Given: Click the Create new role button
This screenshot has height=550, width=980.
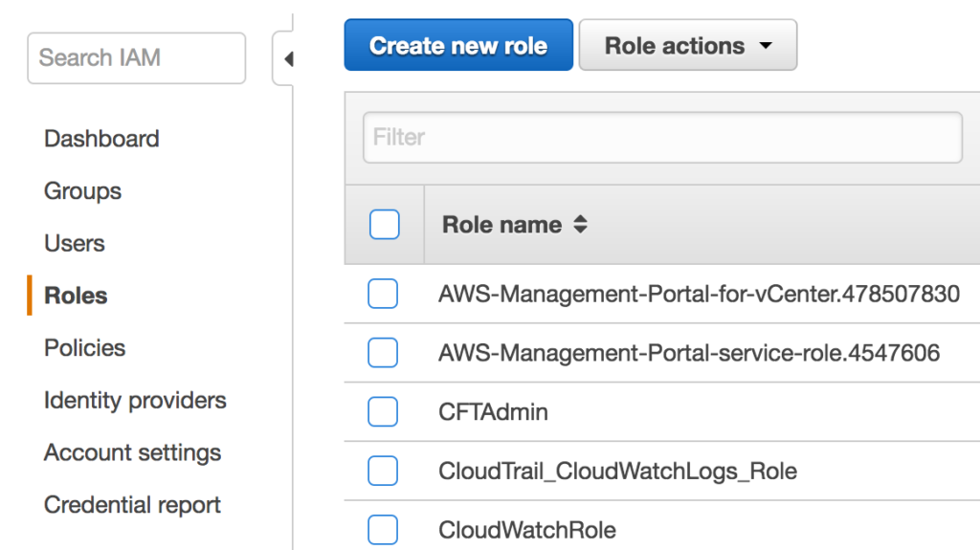Looking at the screenshot, I should (458, 46).
